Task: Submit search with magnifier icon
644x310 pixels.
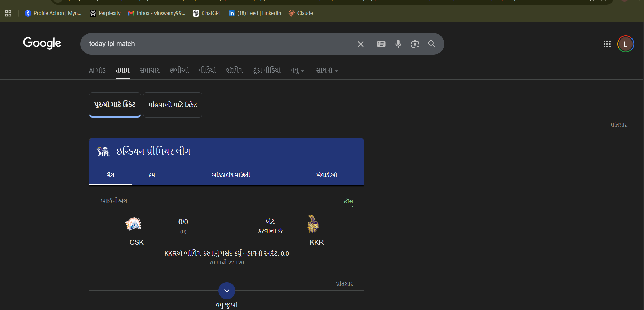Action: click(x=432, y=44)
